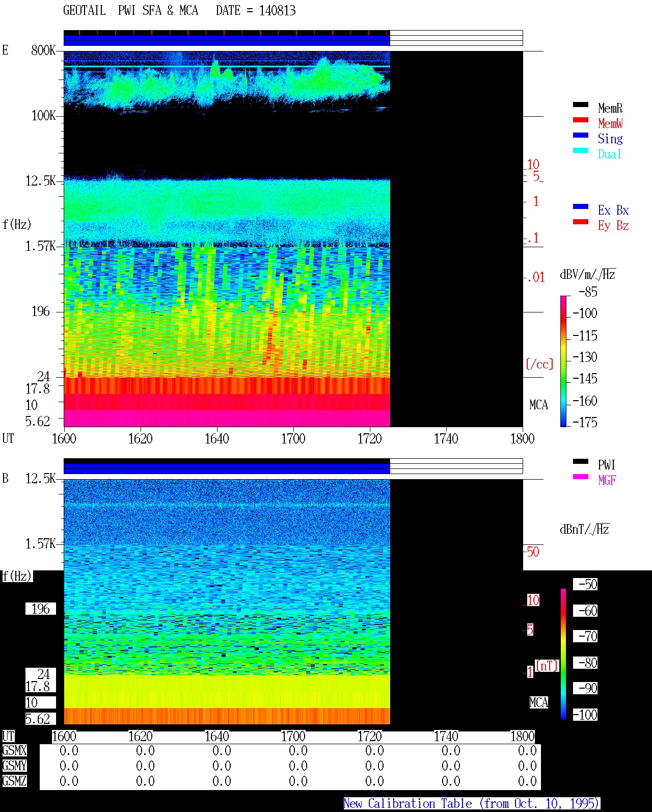
Task: Click the -175 color scale value
Action: click(x=585, y=422)
